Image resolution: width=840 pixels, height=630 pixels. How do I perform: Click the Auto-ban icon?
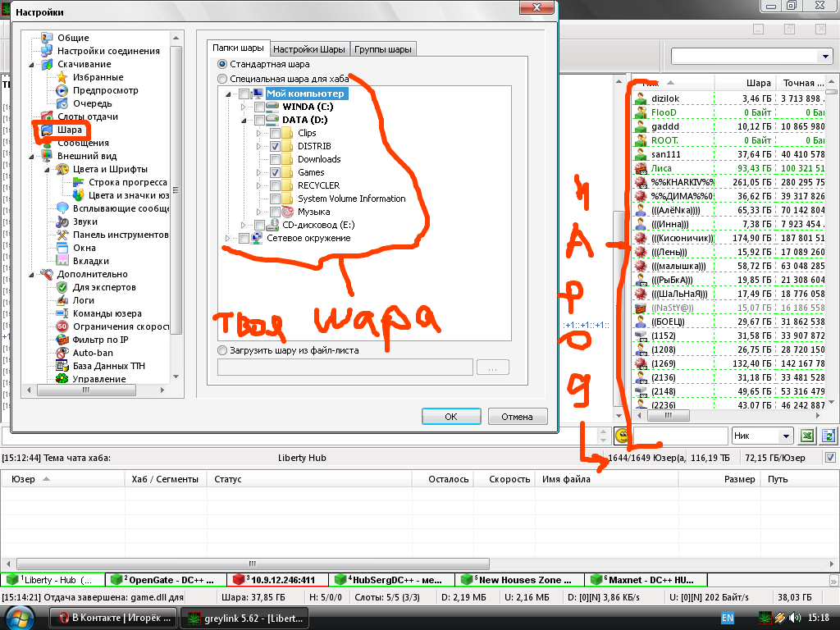pyautogui.click(x=62, y=353)
